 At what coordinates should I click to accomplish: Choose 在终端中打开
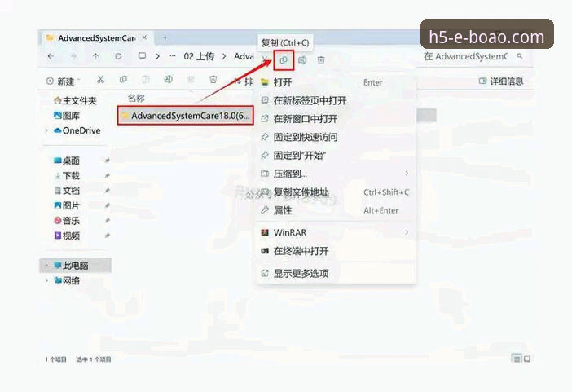point(336,251)
